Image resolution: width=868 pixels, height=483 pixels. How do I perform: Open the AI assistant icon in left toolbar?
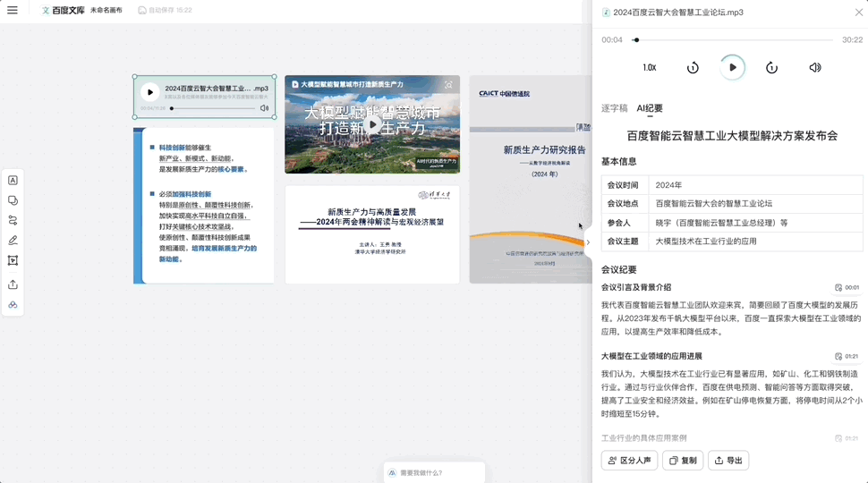[13, 305]
